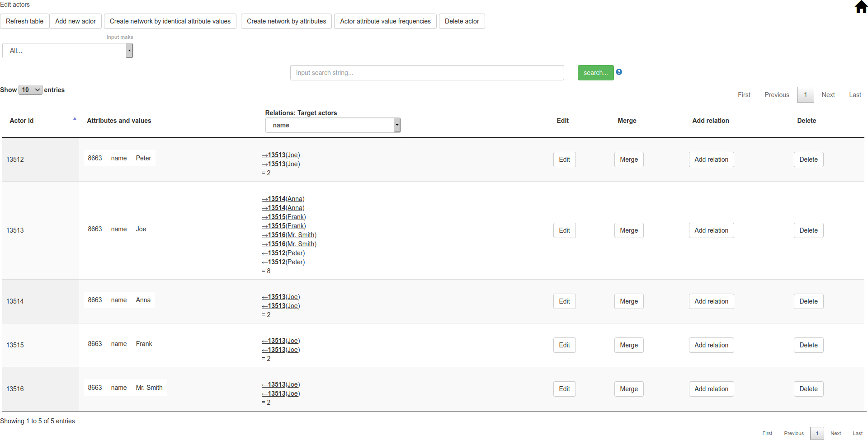This screenshot has width=868, height=440.
Task: Click the green search button
Action: coord(595,73)
